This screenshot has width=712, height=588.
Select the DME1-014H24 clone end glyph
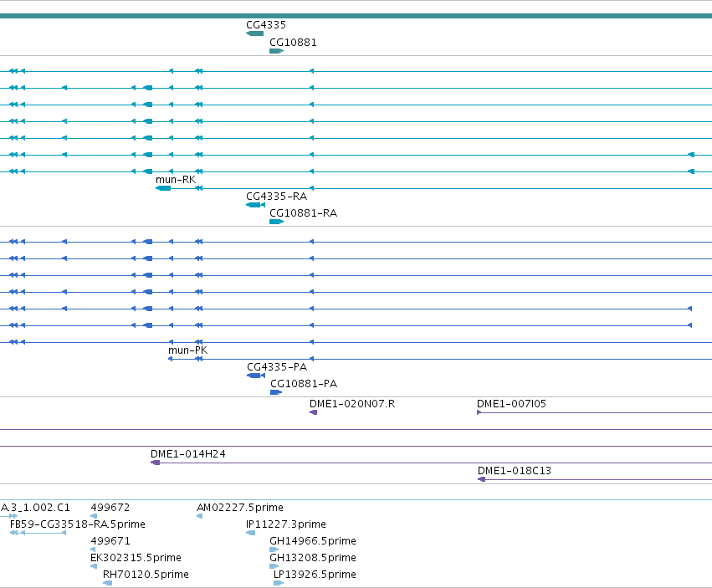[x=156, y=463]
